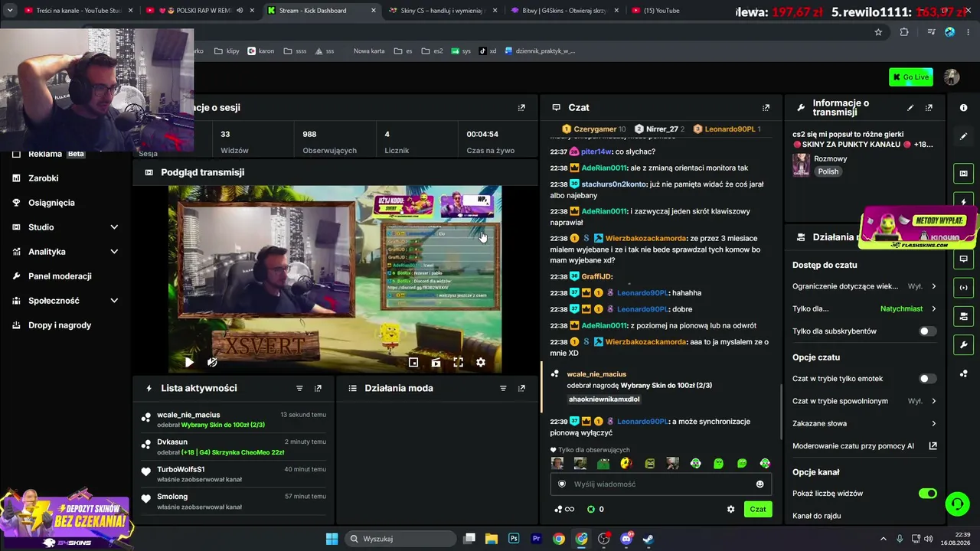Pop out the session info panel
Image resolution: width=980 pixels, height=551 pixels.
(x=521, y=108)
